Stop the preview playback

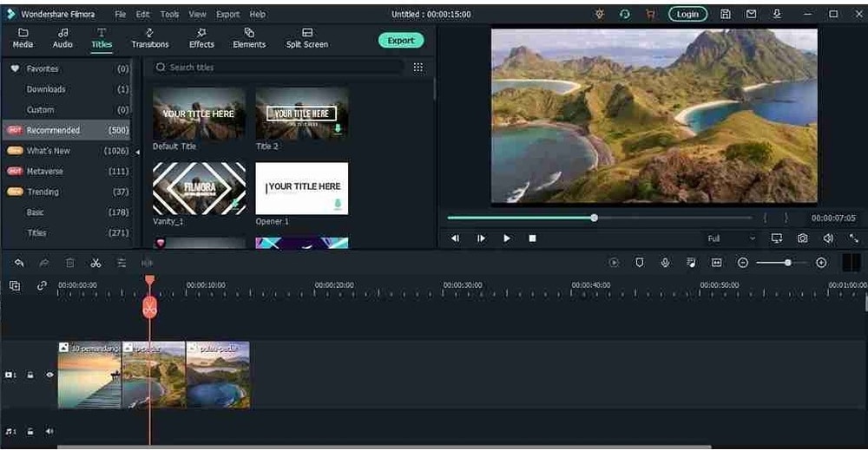coord(532,238)
